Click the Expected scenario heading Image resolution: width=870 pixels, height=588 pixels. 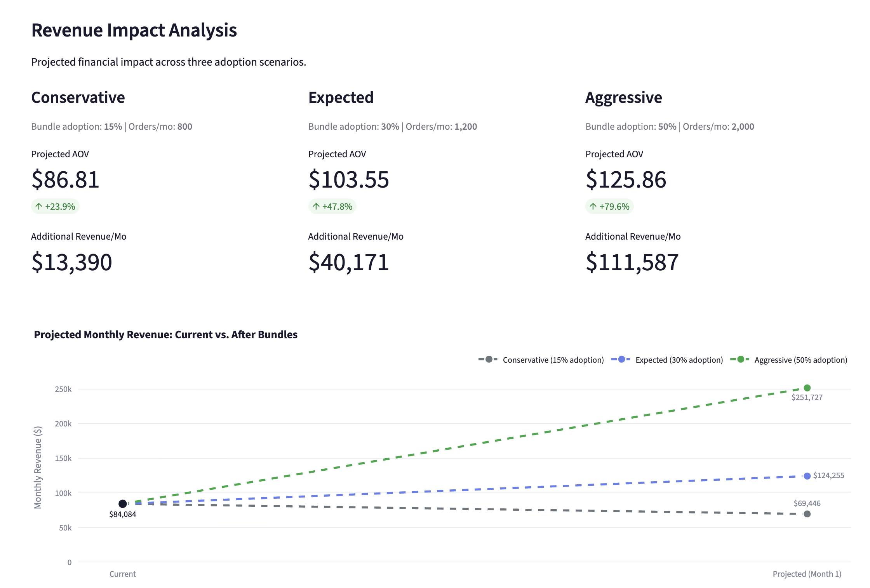(341, 97)
